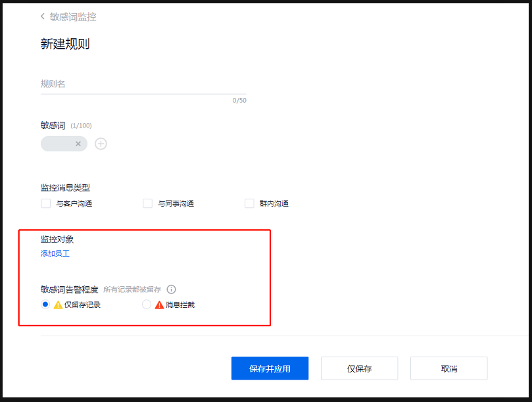The height and width of the screenshot is (402, 532).
Task: Click the 所有记录都被留存 hint text
Action: [x=132, y=289]
